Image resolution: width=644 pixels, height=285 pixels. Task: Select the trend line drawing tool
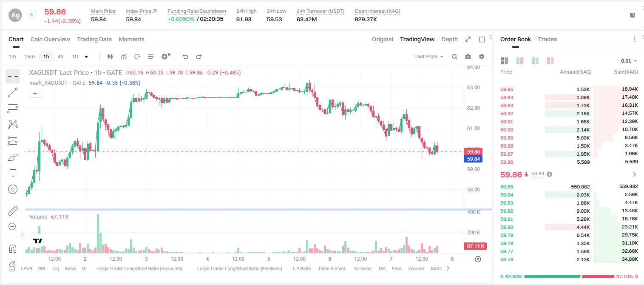click(x=13, y=92)
